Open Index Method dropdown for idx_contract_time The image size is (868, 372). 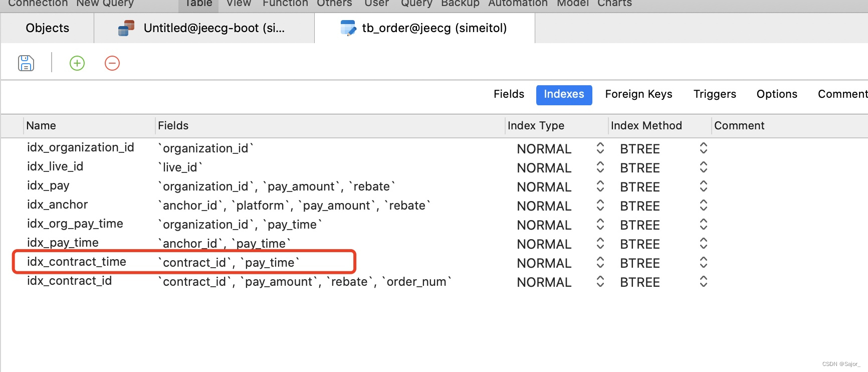tap(704, 263)
